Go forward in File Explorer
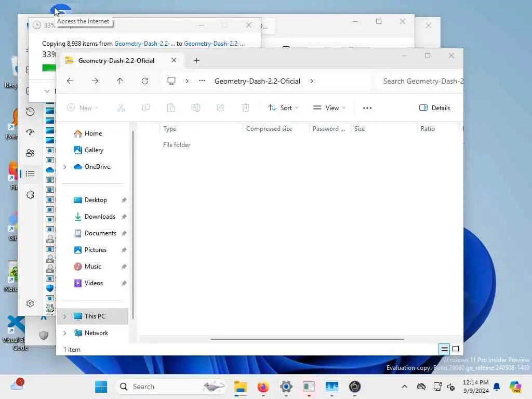The image size is (532, 399). (95, 81)
